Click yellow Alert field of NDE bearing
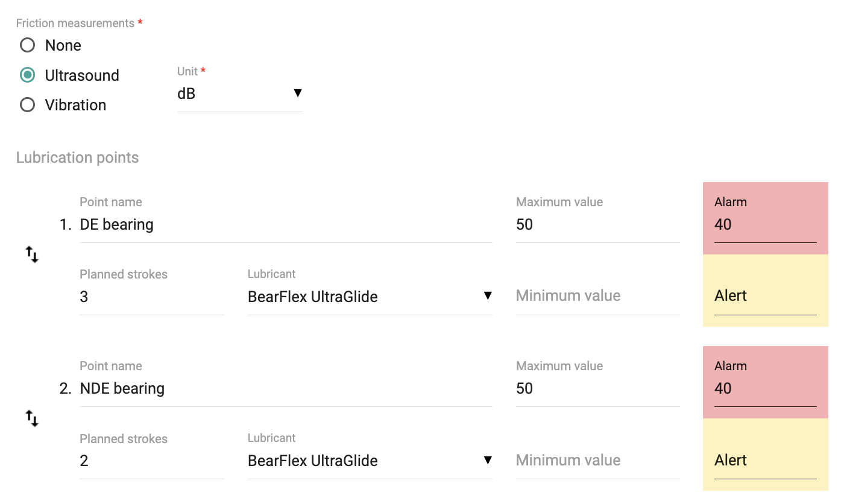 [x=766, y=461]
